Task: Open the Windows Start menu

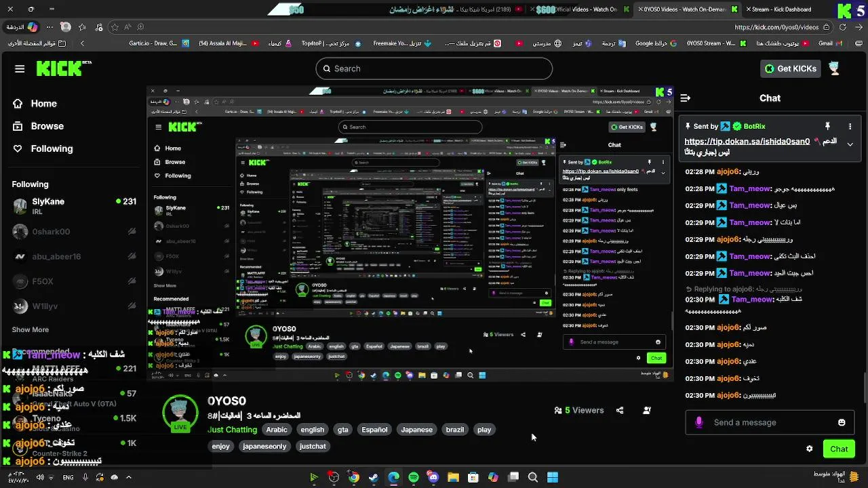Action: click(553, 477)
